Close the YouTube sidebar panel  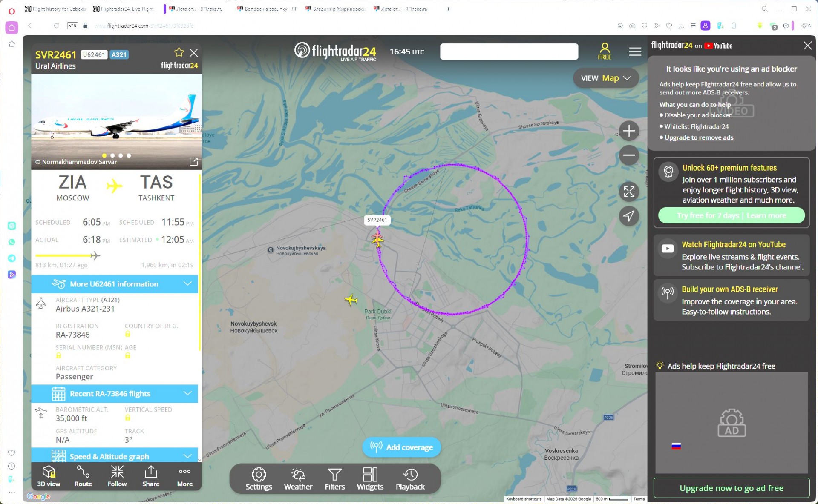[x=807, y=46]
